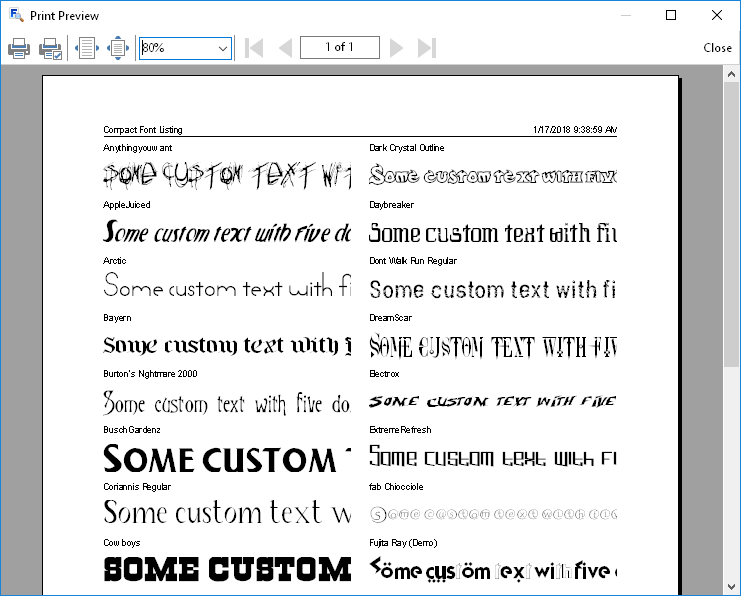Click the Arctic sample text
The image size is (741, 596).
[x=227, y=286]
